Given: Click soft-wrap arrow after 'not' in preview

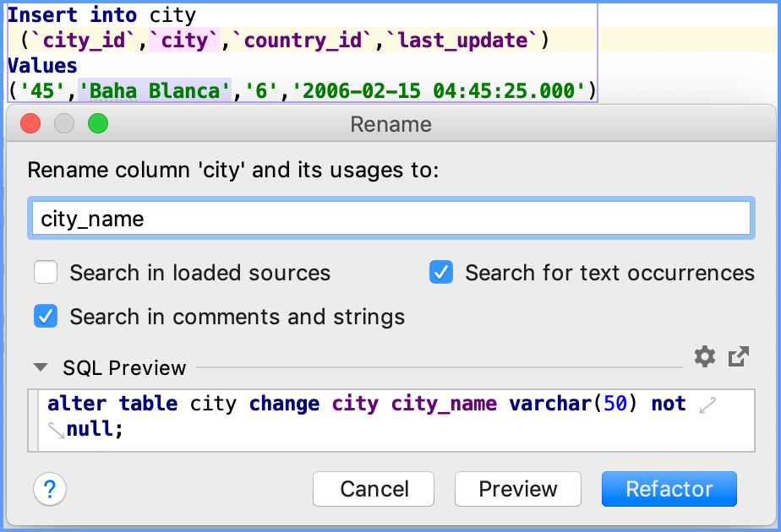Looking at the screenshot, I should point(708,405).
